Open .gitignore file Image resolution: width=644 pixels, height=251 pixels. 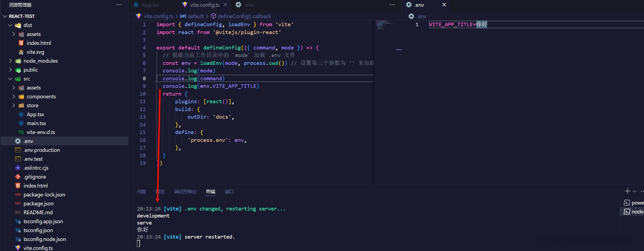pos(35,177)
